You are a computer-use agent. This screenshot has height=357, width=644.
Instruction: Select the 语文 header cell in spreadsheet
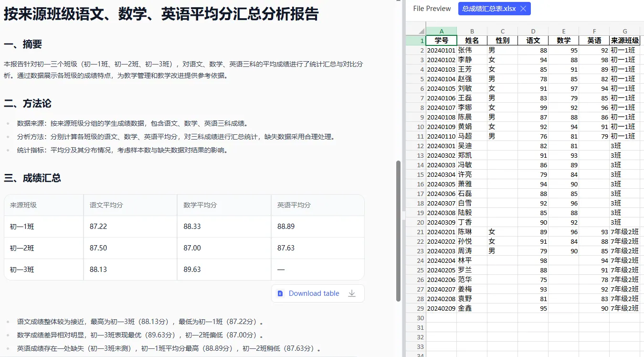tap(533, 41)
